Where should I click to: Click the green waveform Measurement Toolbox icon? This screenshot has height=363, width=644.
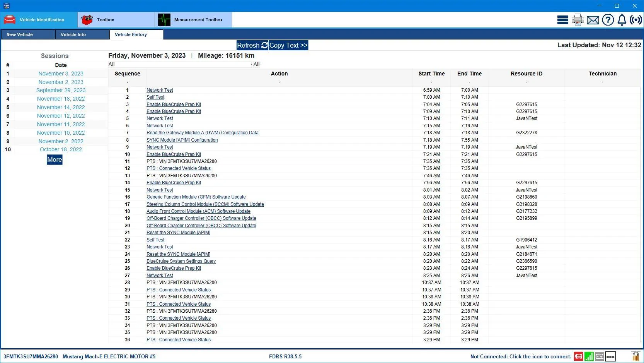[x=164, y=20]
